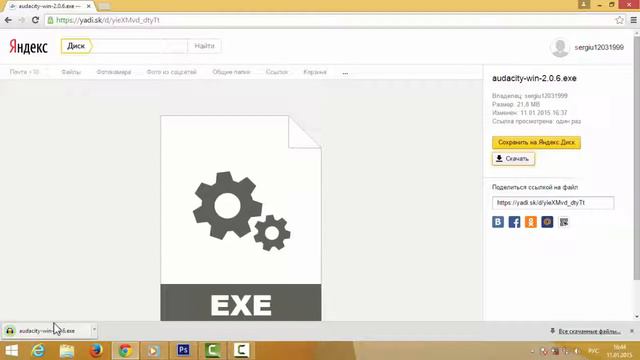Click the share link field
Screen dimensions: 640x360
point(553,203)
